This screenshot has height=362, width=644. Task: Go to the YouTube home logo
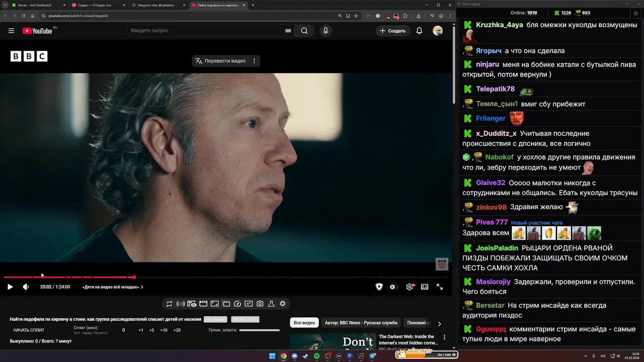pyautogui.click(x=37, y=31)
